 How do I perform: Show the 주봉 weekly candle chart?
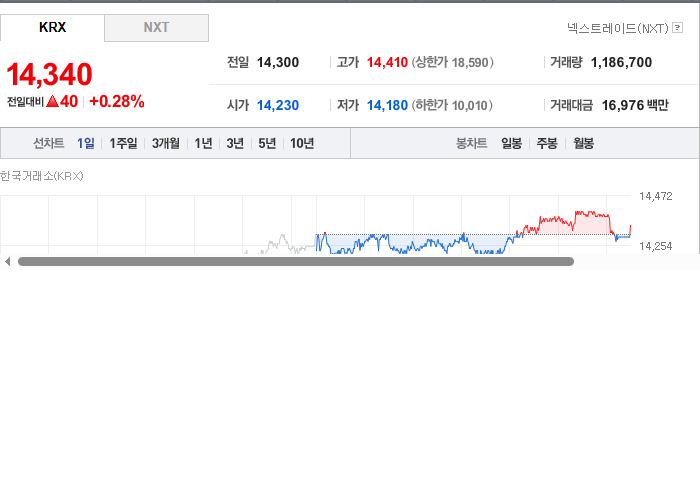(x=547, y=143)
